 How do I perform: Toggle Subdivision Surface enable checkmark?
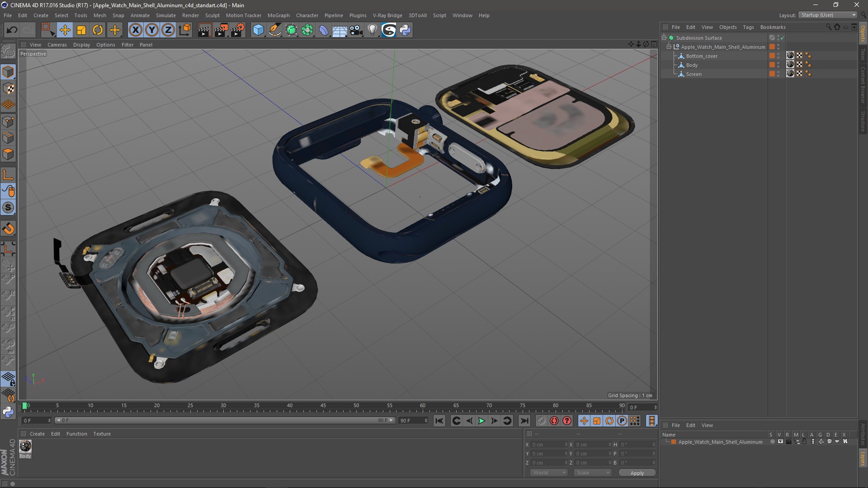click(x=783, y=38)
